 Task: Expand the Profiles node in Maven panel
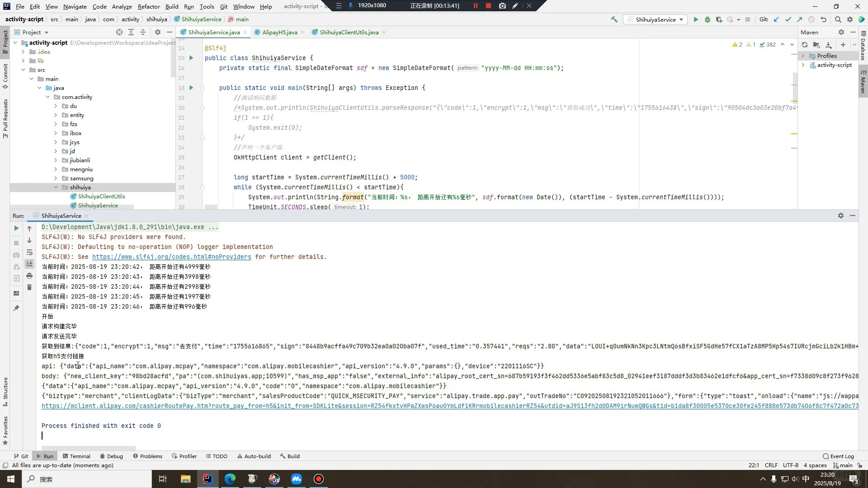(x=803, y=56)
